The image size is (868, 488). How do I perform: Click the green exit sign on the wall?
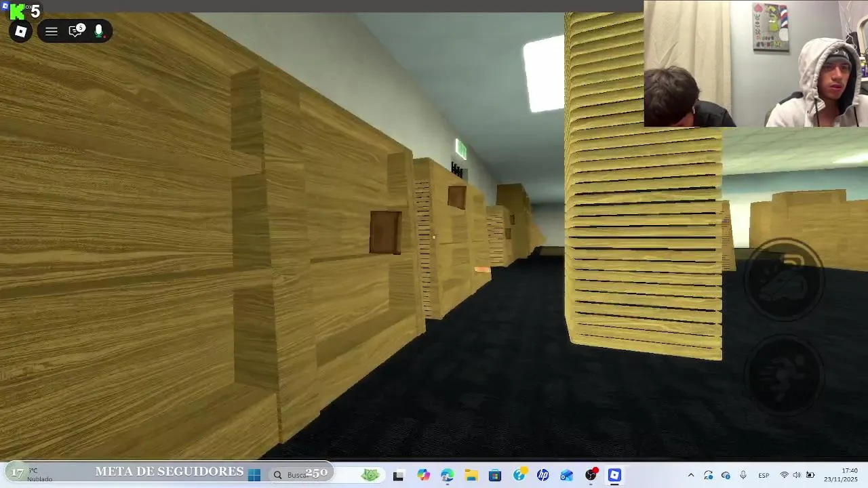[x=461, y=149]
